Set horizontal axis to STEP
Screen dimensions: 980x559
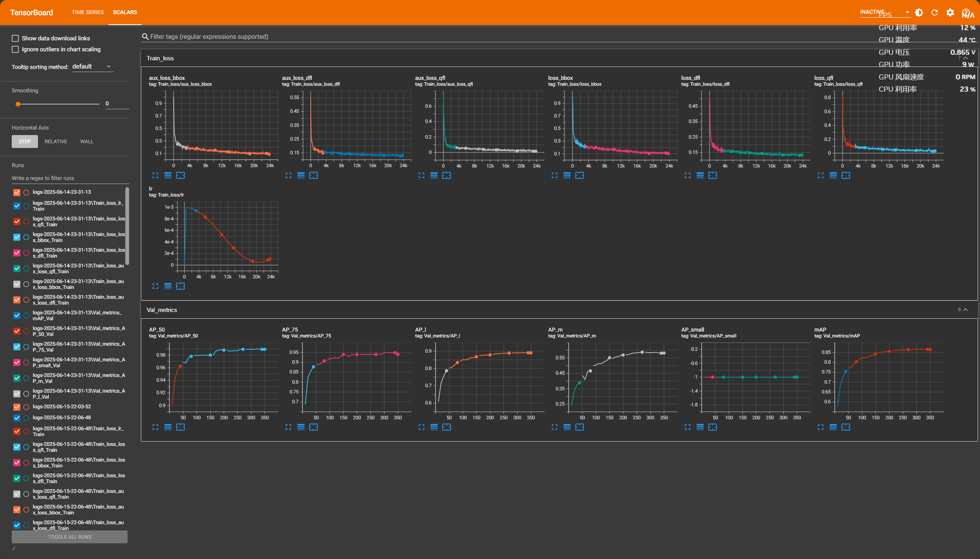click(25, 141)
